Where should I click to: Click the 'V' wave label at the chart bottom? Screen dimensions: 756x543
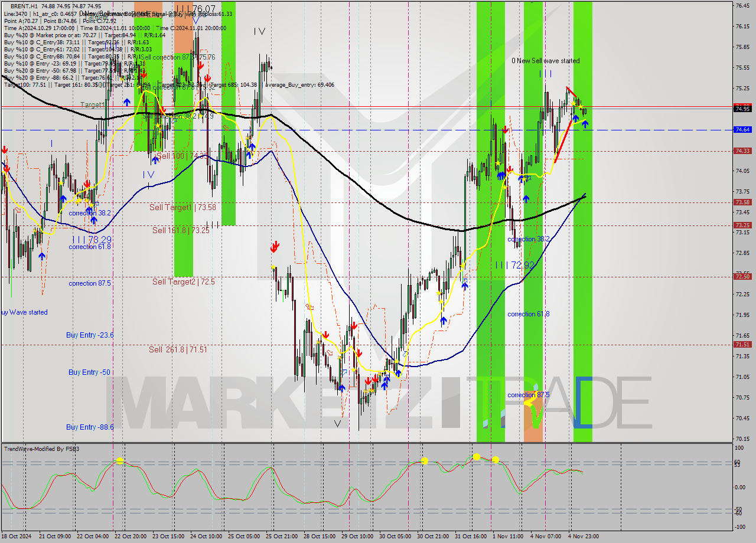pos(337,423)
